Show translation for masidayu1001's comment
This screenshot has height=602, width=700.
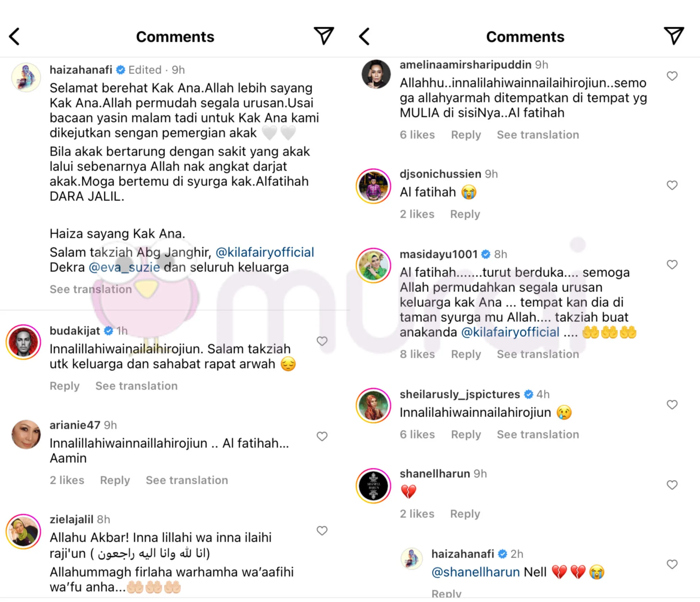(538, 354)
